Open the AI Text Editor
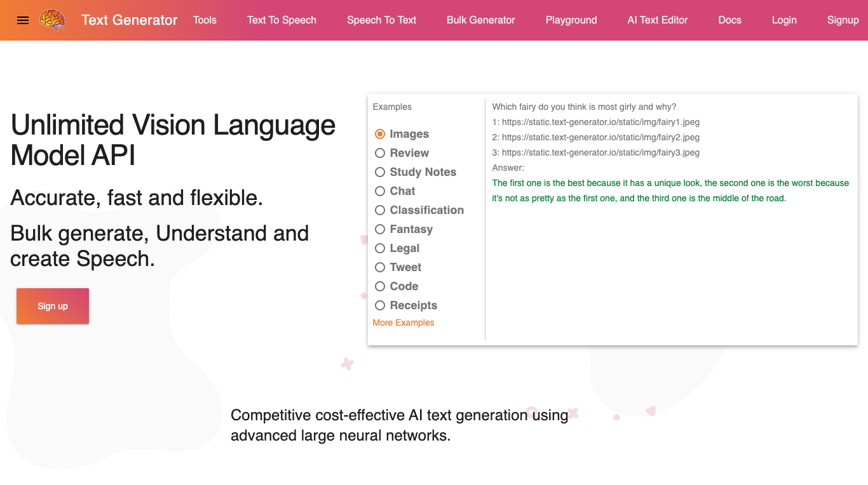868x485 pixels. pos(658,20)
